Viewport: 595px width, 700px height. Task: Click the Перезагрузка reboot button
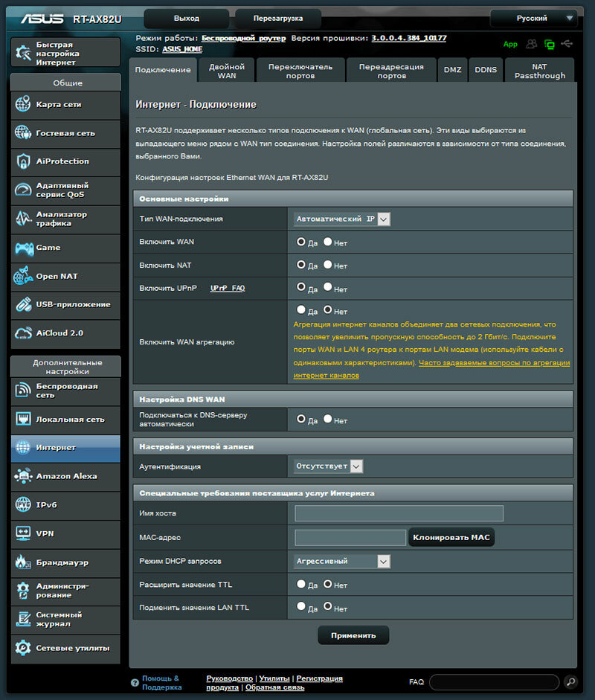click(x=278, y=19)
